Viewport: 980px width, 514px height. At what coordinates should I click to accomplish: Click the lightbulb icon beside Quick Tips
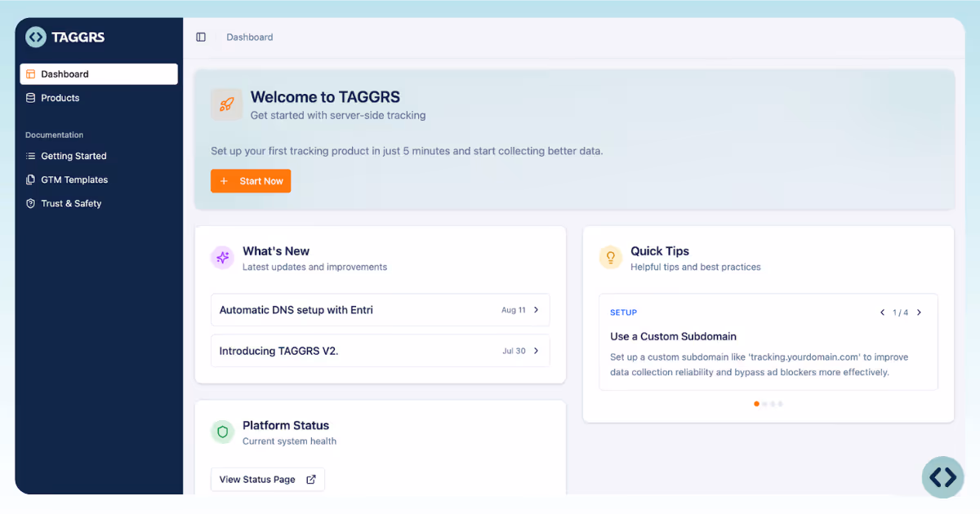pos(610,258)
